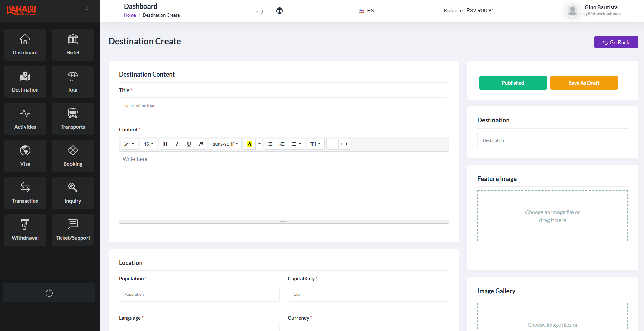Click the Balance amount text
The height and width of the screenshot is (331, 644).
coord(469,10)
